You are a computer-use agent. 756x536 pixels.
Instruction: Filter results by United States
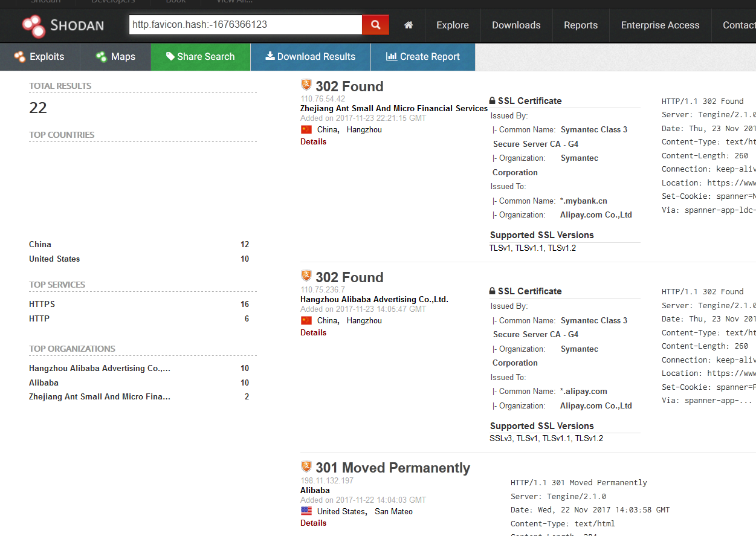pyautogui.click(x=54, y=259)
